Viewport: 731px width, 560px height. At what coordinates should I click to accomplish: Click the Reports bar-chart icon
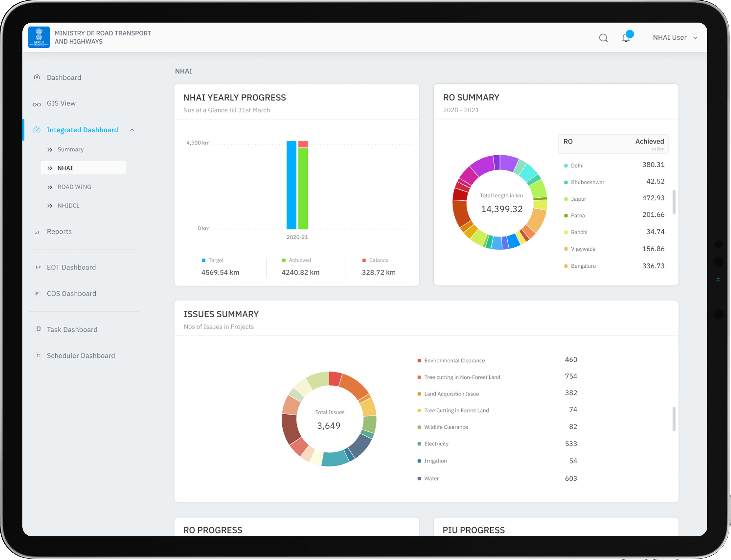click(37, 232)
